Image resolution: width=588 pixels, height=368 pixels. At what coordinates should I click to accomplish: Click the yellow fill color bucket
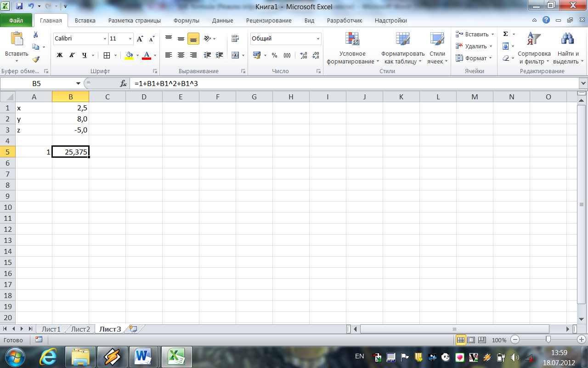[x=129, y=55]
